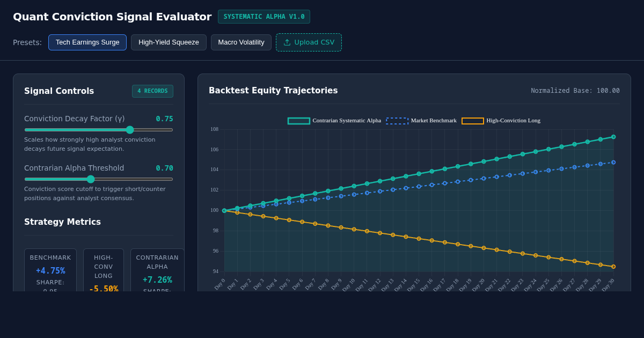Click the Conviction Decay Factor (γ) label
The width and height of the screenshot is (644, 338).
[x=75, y=119]
